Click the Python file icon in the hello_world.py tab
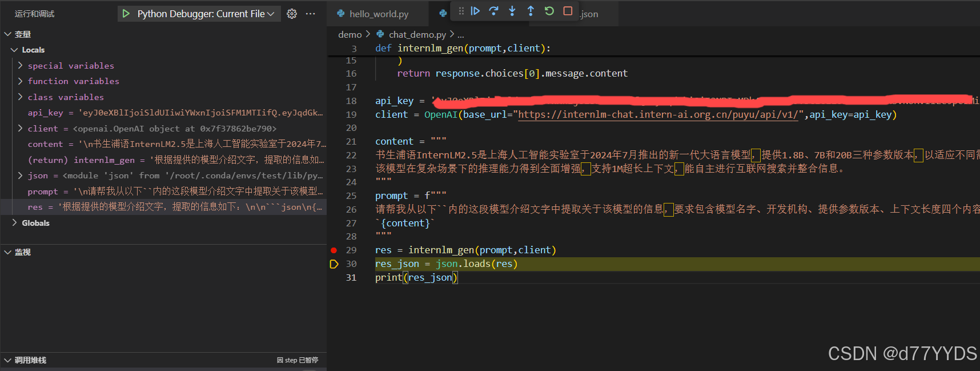 [x=341, y=14]
